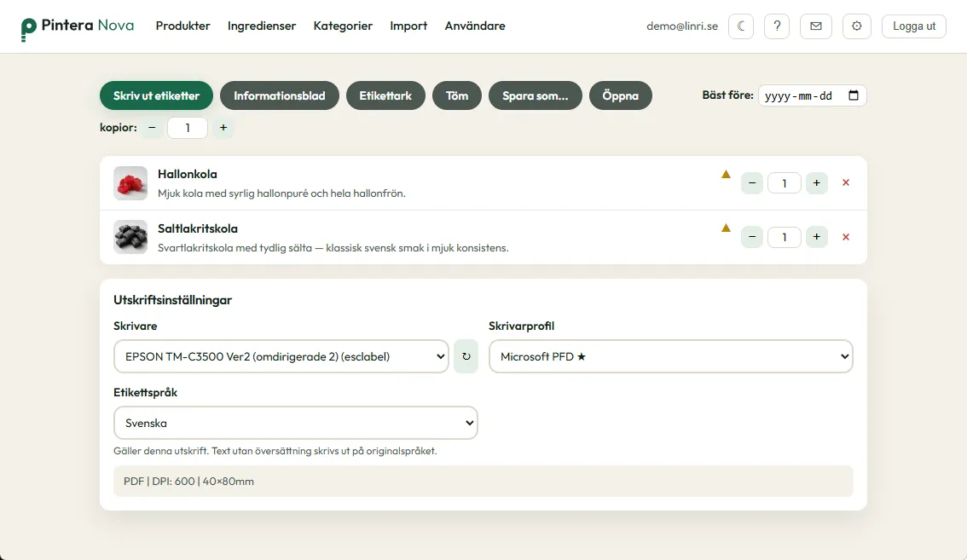Click Spara som... button
Image resolution: width=967 pixels, height=560 pixels.
click(x=536, y=95)
